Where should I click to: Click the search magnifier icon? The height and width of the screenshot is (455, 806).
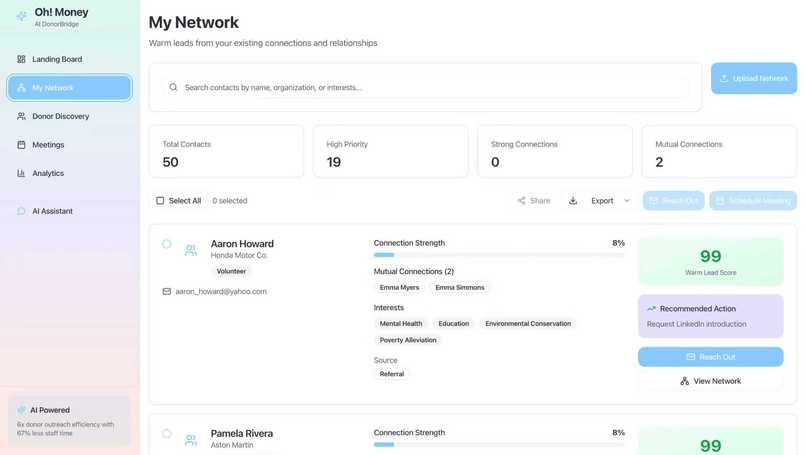(173, 87)
